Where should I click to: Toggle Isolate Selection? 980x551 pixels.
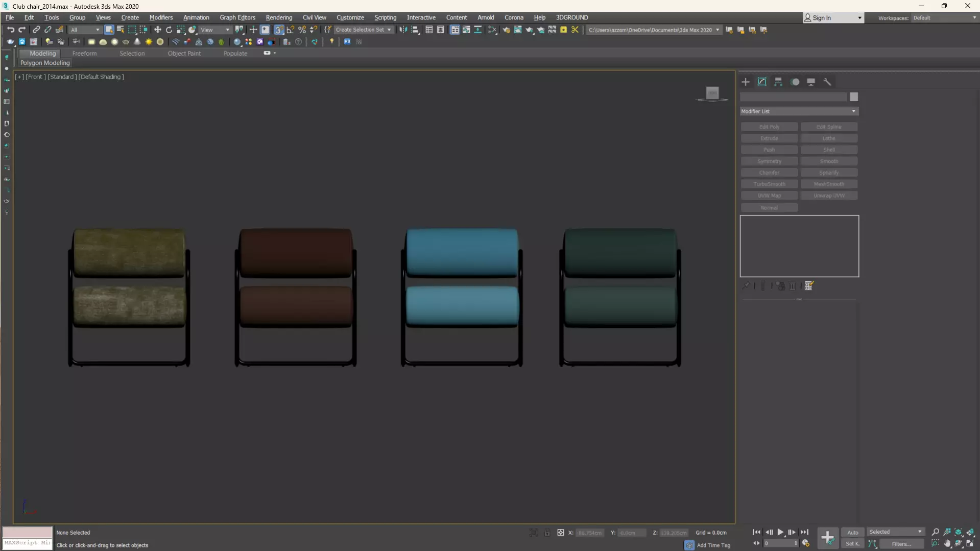pos(534,533)
